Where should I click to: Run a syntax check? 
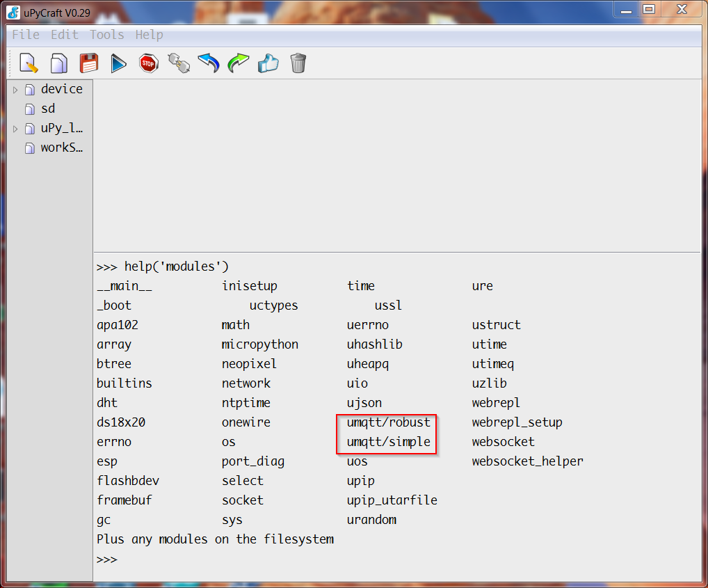[x=268, y=63]
